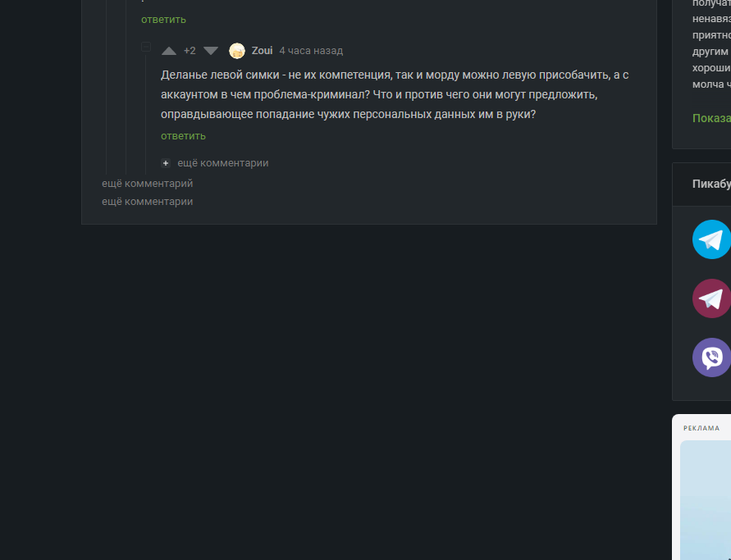Upvote the comment by Zoui
731x560 pixels.
point(169,51)
